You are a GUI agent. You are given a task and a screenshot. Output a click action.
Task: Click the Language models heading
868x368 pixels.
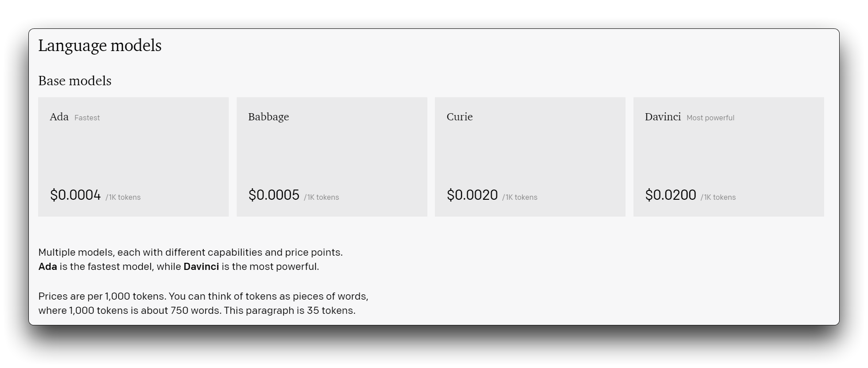[x=100, y=46]
